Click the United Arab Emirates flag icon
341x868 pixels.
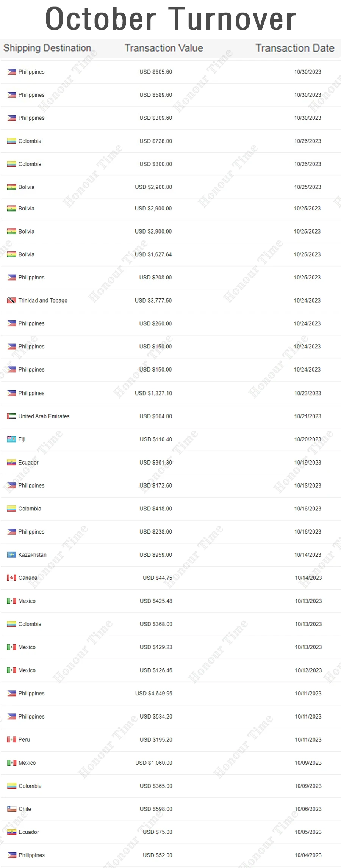coord(11,416)
